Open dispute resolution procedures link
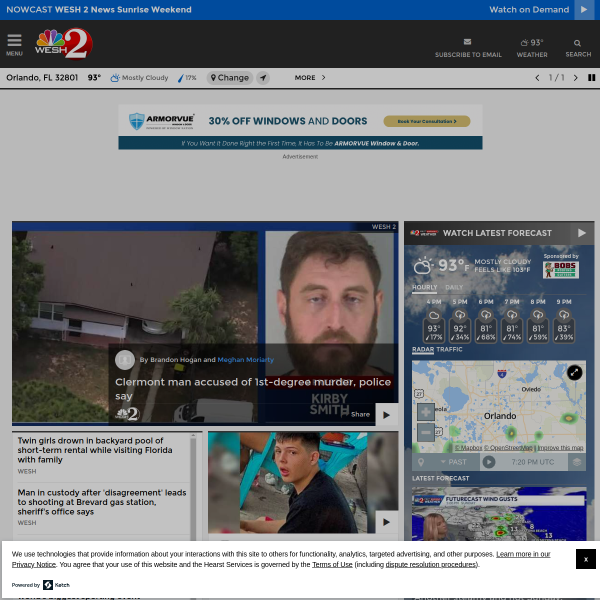This screenshot has height=600, width=600. [x=431, y=564]
